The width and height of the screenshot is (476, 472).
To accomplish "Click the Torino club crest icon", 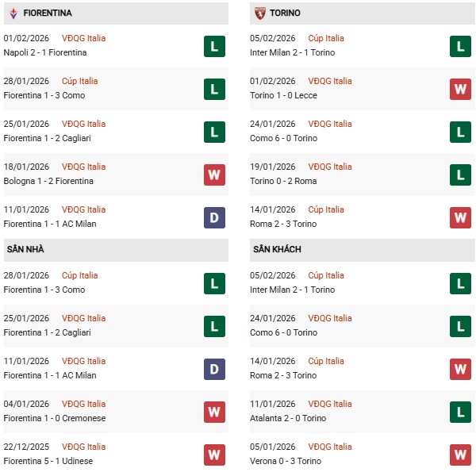I will (260, 13).
